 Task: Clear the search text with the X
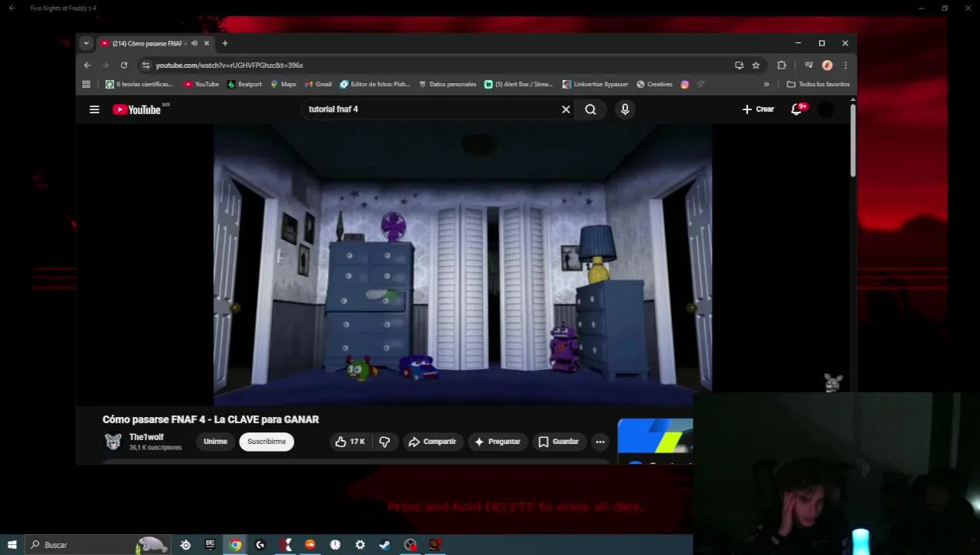point(566,109)
